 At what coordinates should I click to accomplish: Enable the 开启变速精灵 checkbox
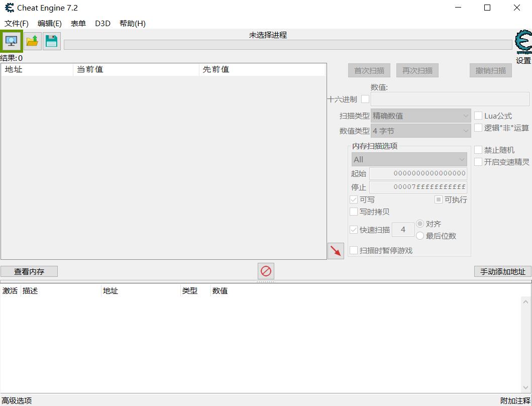coord(478,162)
